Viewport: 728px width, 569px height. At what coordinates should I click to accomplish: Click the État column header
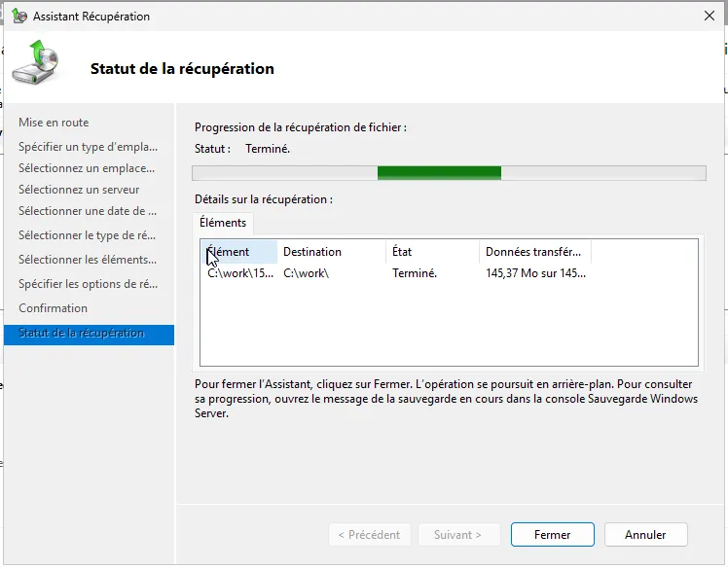[432, 252]
